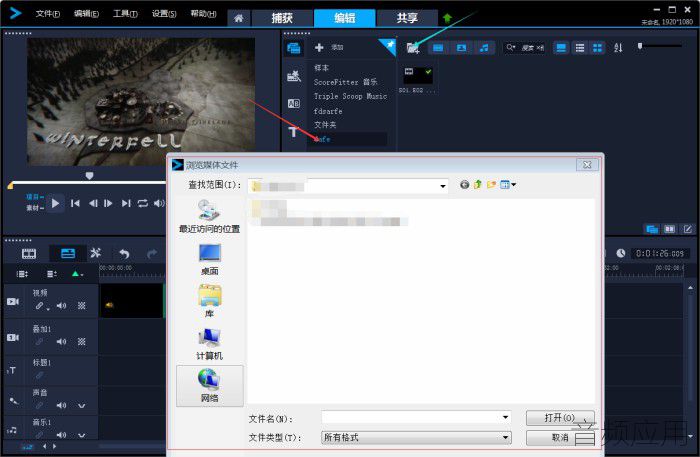
Task: Open the 查找范围 location dropdown
Action: point(443,186)
